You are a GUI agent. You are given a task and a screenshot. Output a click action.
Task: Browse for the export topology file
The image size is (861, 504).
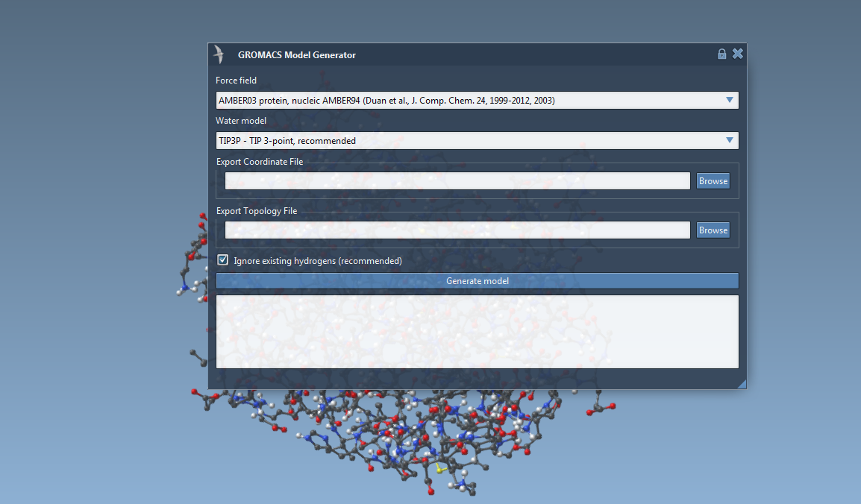pyautogui.click(x=713, y=230)
